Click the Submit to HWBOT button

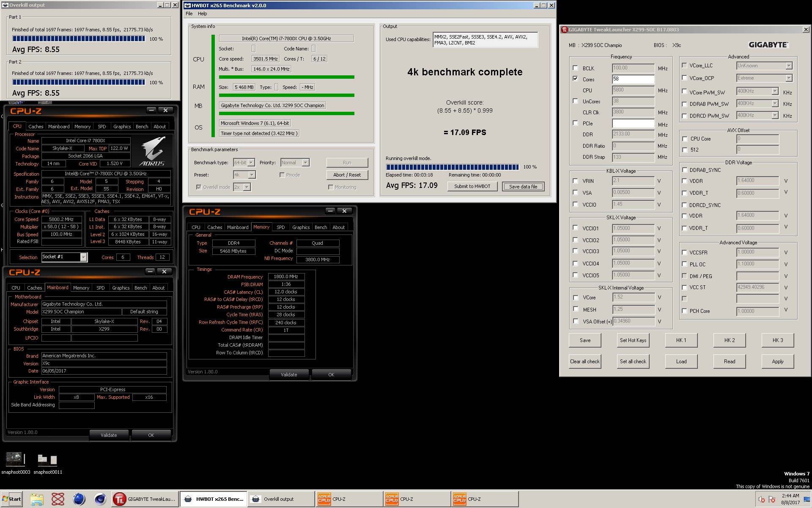pyautogui.click(x=472, y=186)
